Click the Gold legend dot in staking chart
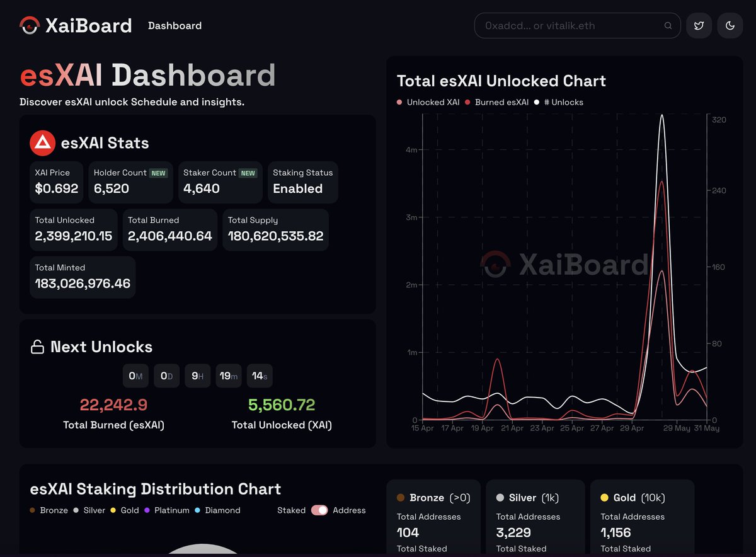Viewport: 756px width, 557px height. pos(113,510)
